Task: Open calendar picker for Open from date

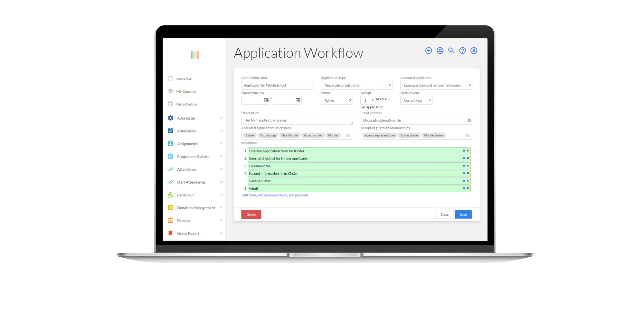Action: [x=266, y=100]
